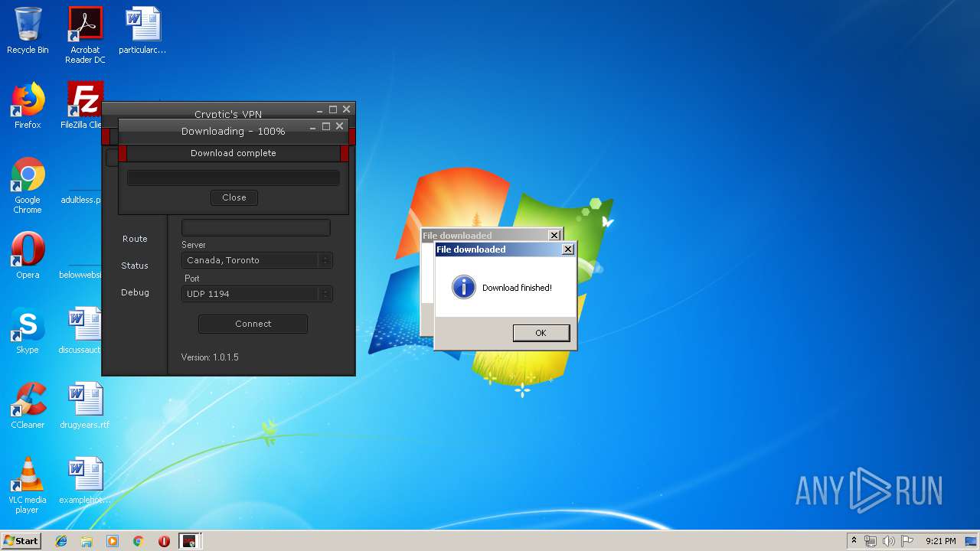Image resolution: width=980 pixels, height=551 pixels.
Task: Open the examplehot Word document
Action: coord(84,481)
